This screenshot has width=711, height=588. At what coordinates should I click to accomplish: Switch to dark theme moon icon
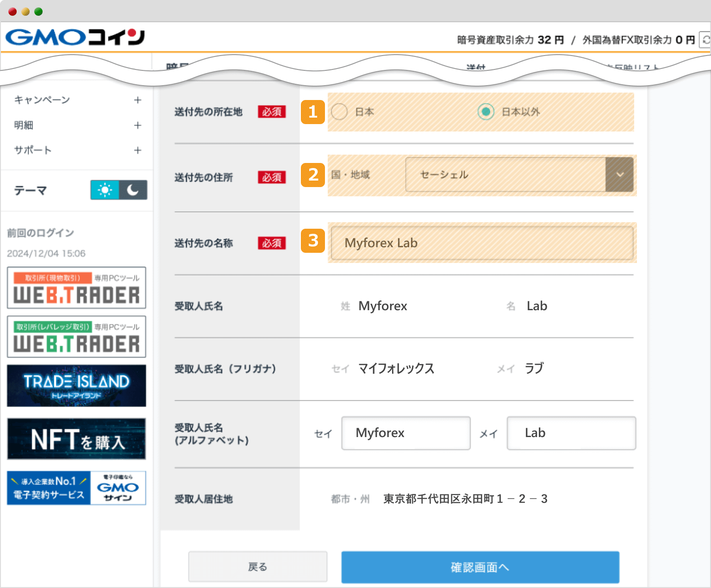[x=133, y=190]
